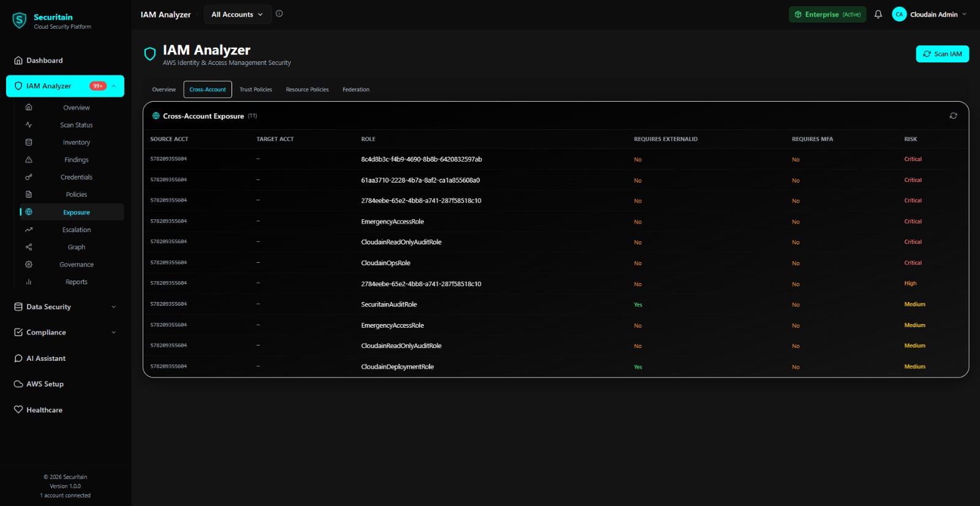Screen dimensions: 980x506
Task: Expand the Data Security section
Action: 113,307
